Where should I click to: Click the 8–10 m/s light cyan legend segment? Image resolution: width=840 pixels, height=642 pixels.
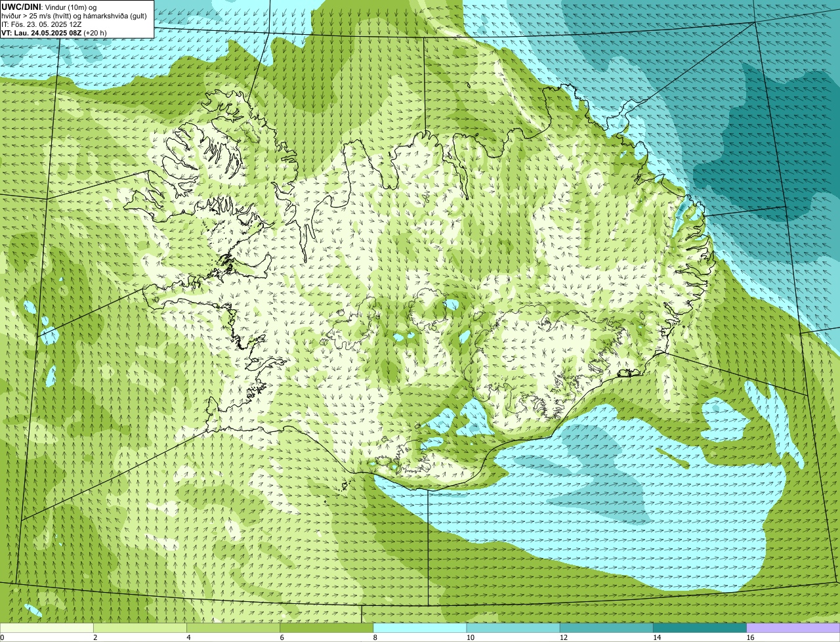point(420,628)
